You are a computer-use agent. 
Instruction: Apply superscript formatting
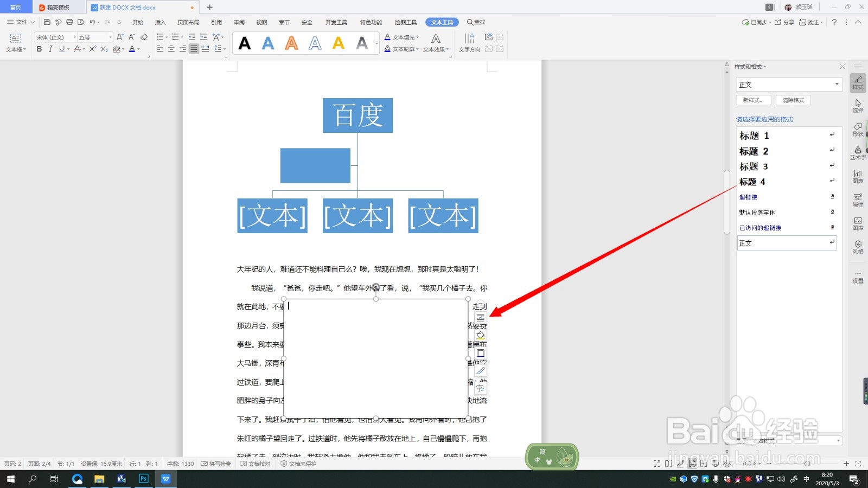click(x=93, y=49)
